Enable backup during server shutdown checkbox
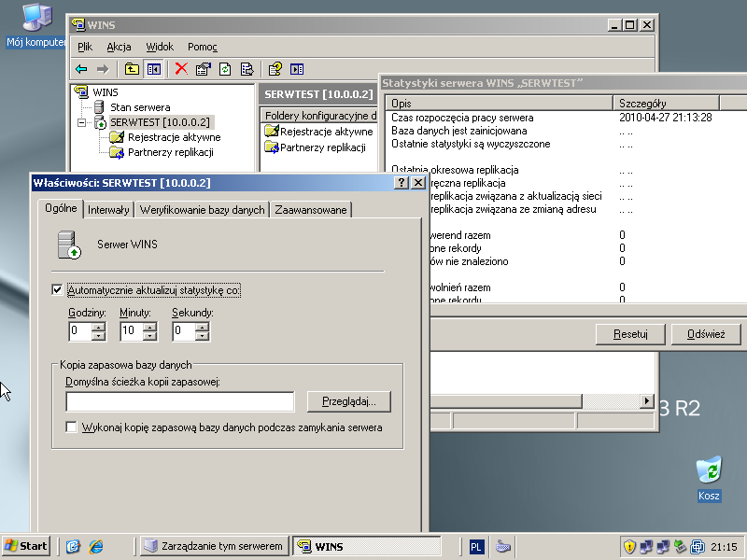The image size is (747, 560). click(x=72, y=427)
